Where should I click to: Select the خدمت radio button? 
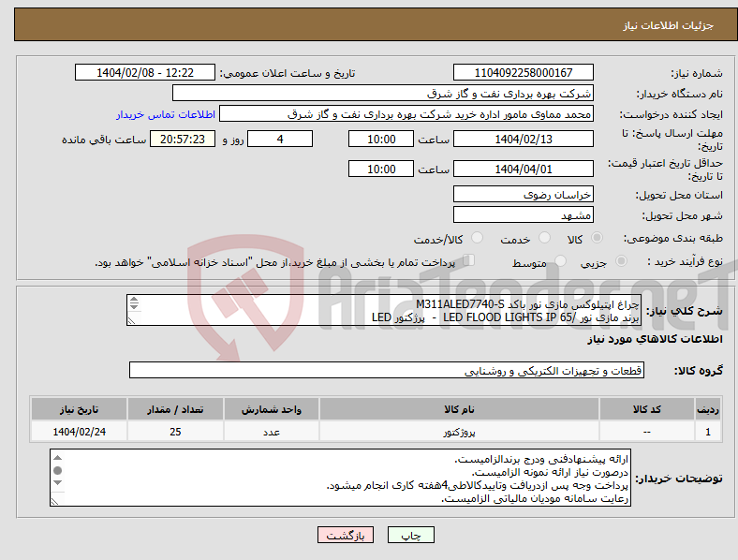(544, 238)
